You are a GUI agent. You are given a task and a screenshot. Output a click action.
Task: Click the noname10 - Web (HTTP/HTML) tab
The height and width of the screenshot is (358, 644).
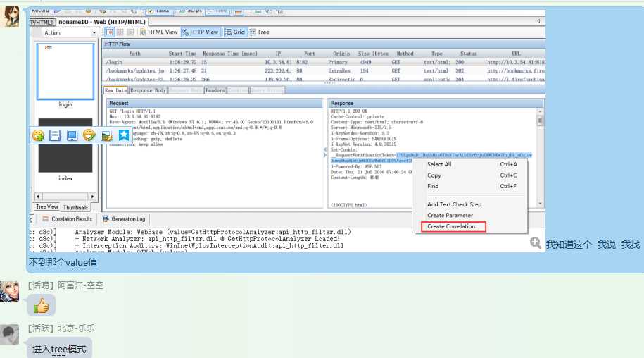coord(102,22)
